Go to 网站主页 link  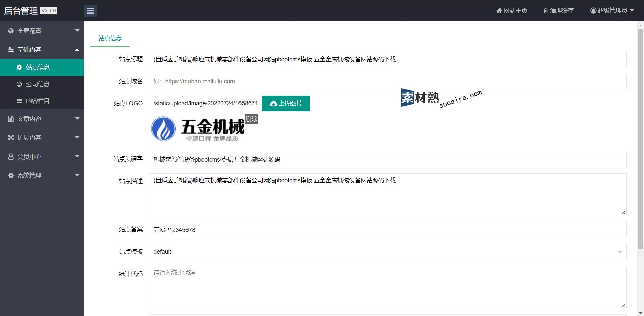512,11
